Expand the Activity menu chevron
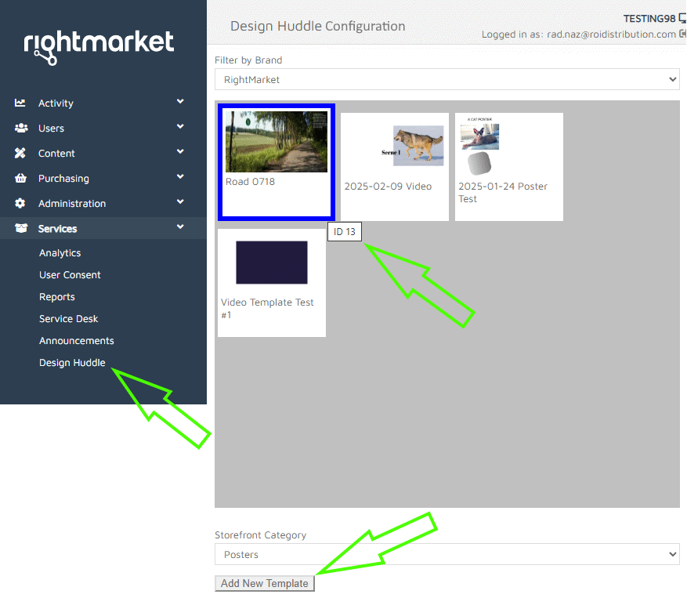This screenshot has width=687, height=616. pyautogui.click(x=180, y=102)
